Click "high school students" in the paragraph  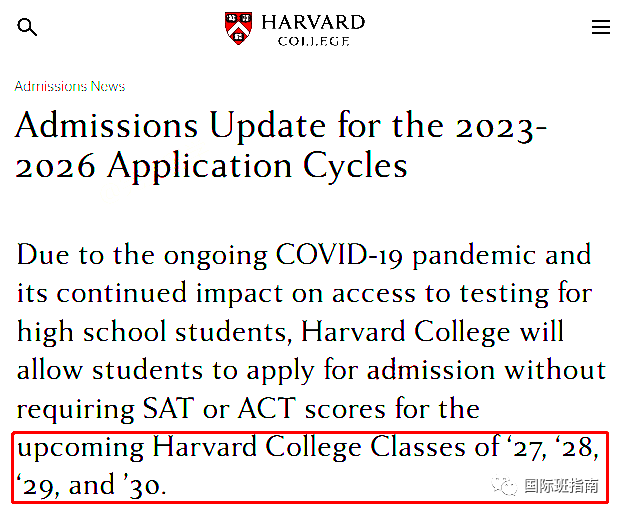coord(152,332)
